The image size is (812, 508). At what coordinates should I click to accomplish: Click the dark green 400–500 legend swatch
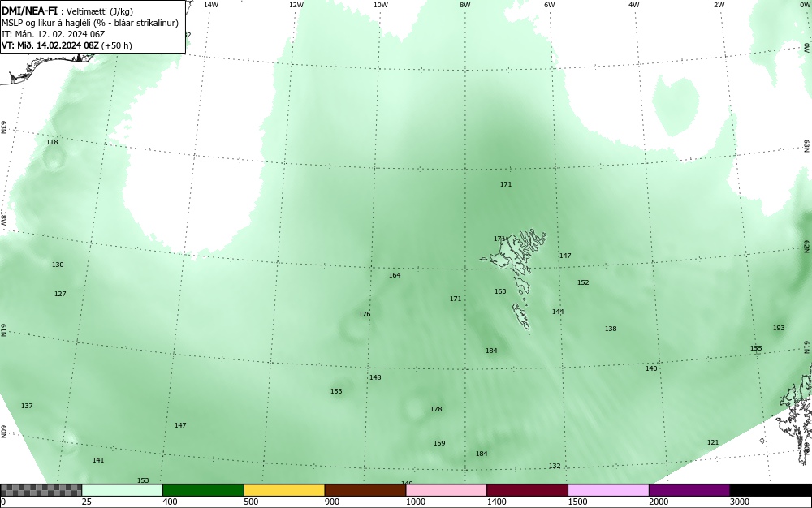coord(203,490)
